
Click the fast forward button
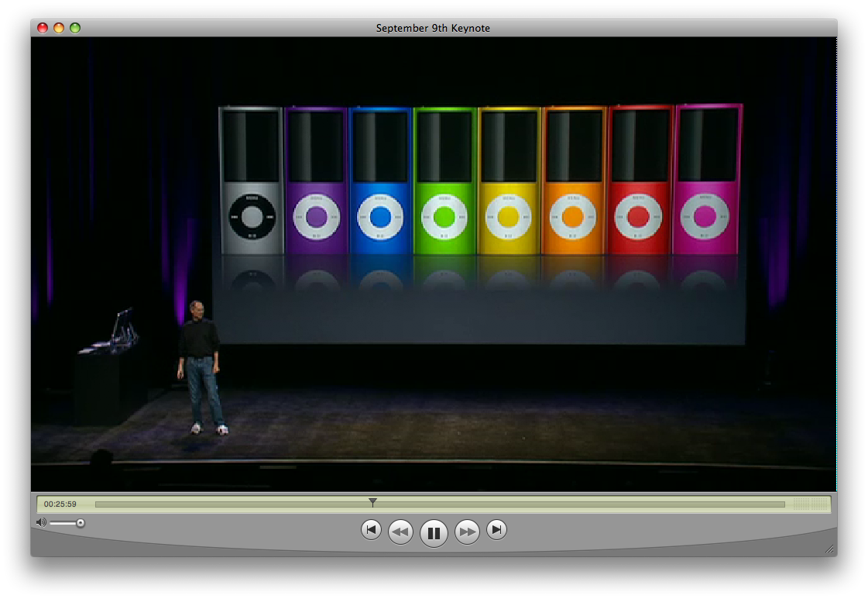467,532
